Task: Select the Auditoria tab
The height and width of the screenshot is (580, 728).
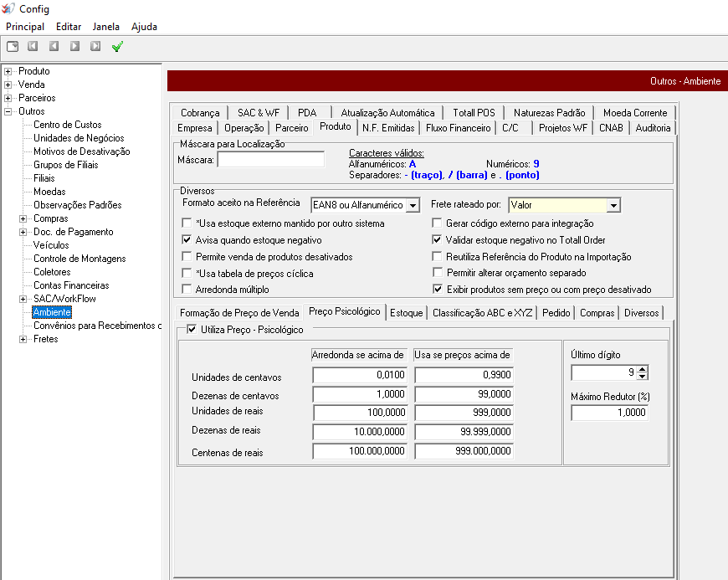Action: (x=653, y=128)
